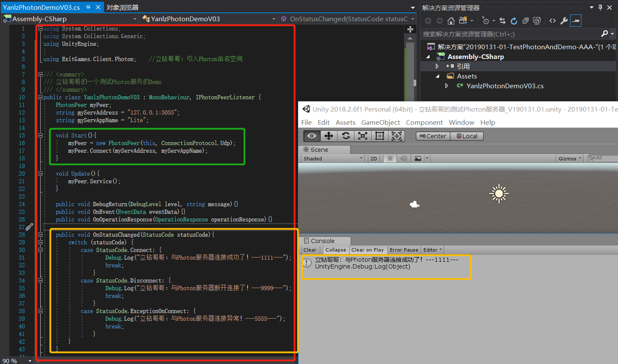Open the Unity Component menu
This screenshot has width=618, height=364.
click(x=424, y=122)
